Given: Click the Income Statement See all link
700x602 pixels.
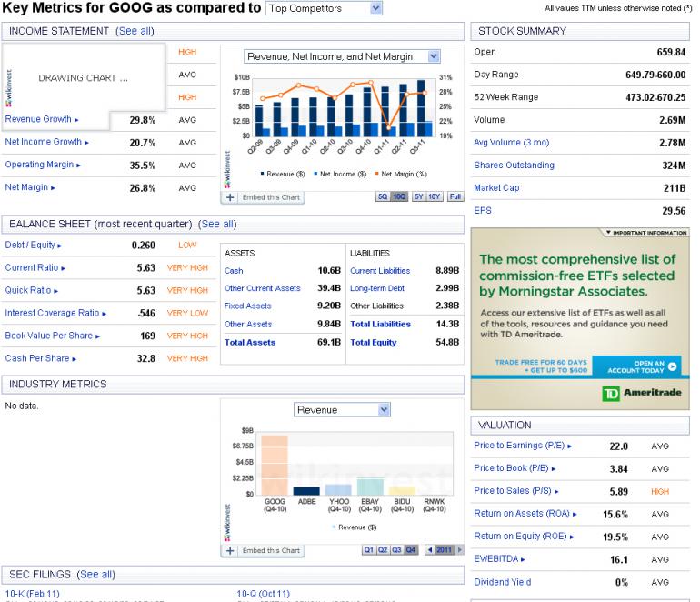Looking at the screenshot, I should (135, 31).
